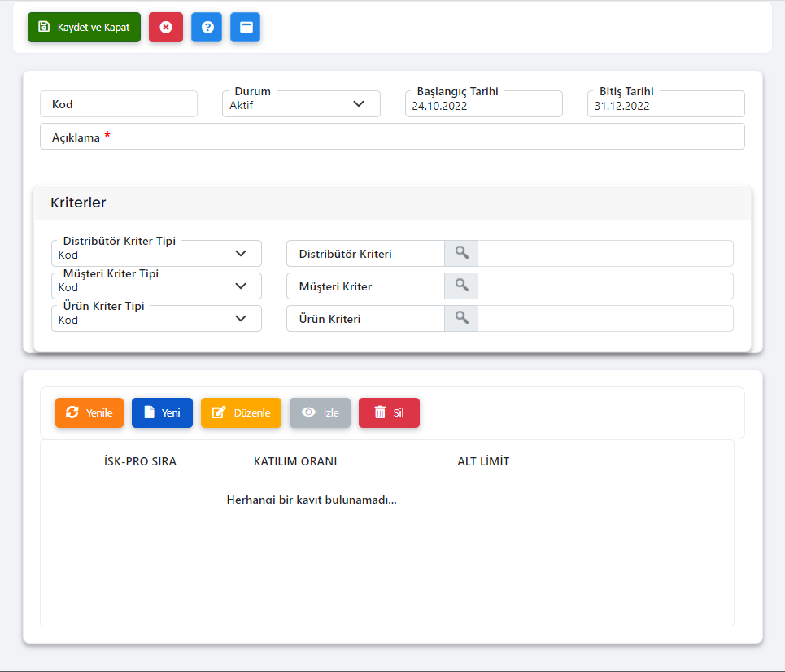This screenshot has height=672, width=785.
Task: Click the Başlangıç Tarihi date field
Action: pos(483,105)
